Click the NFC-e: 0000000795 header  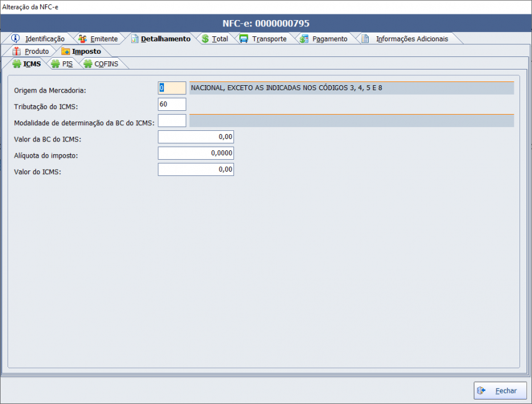pyautogui.click(x=266, y=23)
